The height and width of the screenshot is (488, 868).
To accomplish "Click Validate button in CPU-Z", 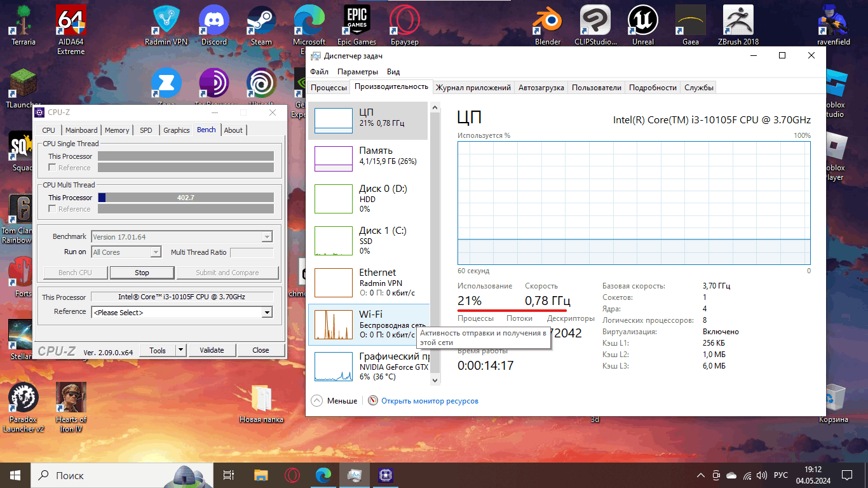I will pyautogui.click(x=212, y=350).
